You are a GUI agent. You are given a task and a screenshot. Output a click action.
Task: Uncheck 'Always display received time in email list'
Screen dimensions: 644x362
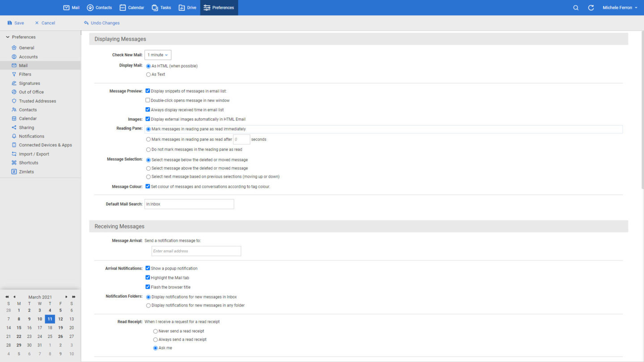tap(148, 109)
